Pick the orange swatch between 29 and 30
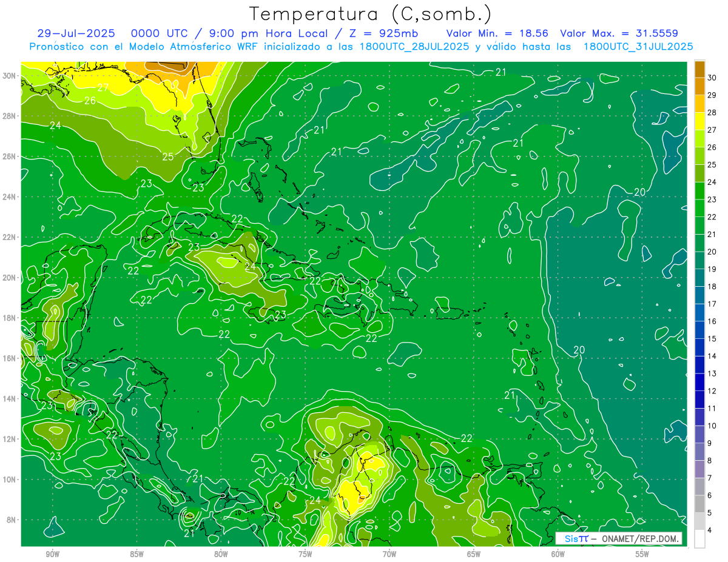Screen dimensions: 728x562 [699, 87]
